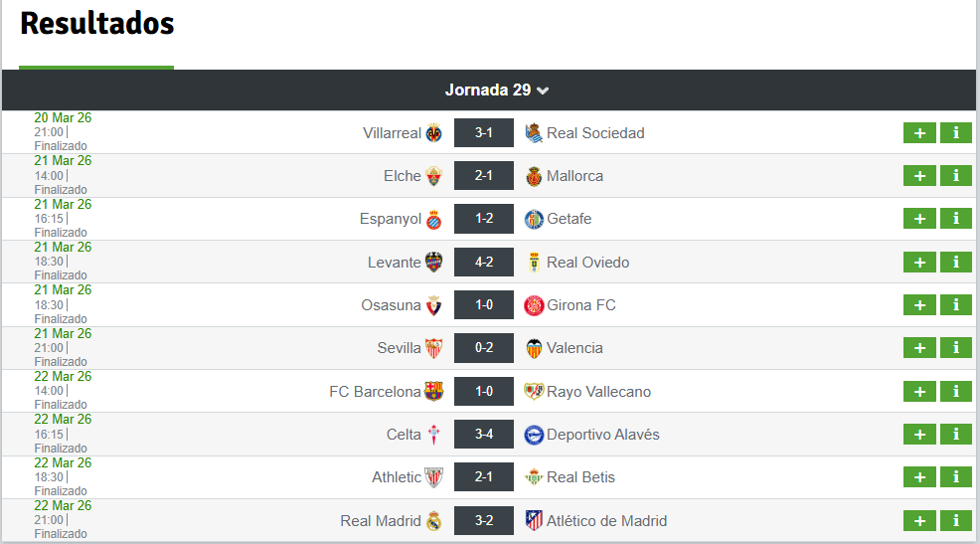Expand Sevilla vs Valencia plus button

[919, 348]
